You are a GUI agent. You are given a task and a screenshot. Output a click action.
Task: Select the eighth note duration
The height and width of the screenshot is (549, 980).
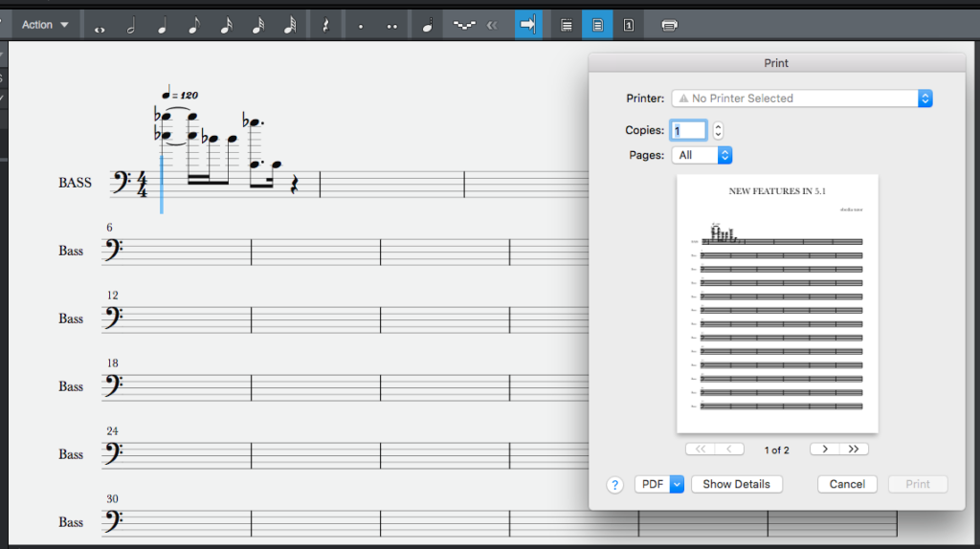194,26
